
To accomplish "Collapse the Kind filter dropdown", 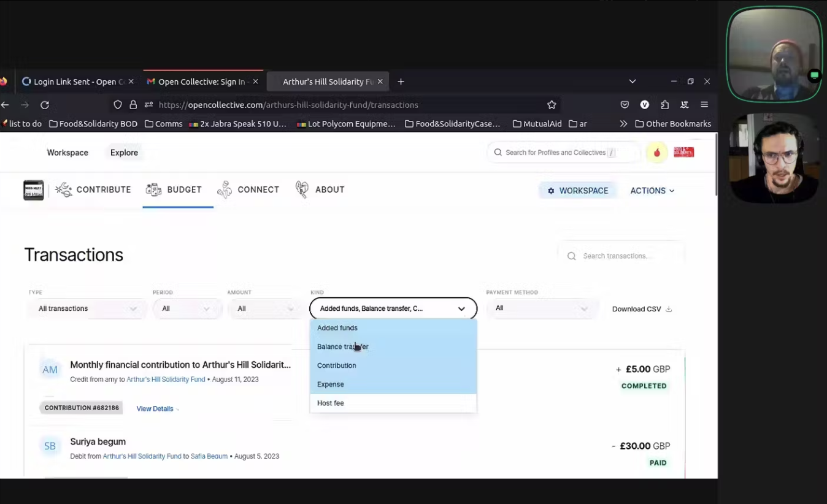I will 393,308.
